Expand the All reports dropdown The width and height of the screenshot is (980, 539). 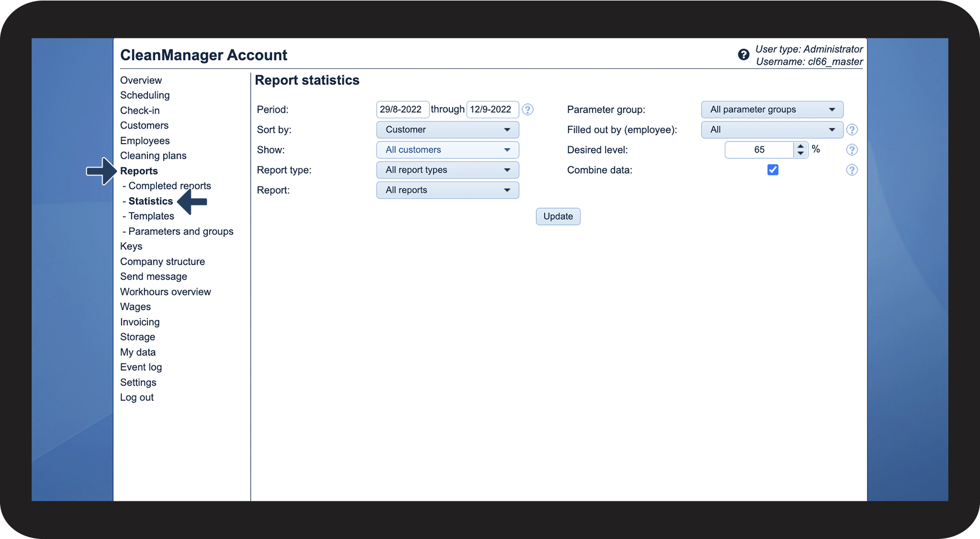[x=448, y=190]
